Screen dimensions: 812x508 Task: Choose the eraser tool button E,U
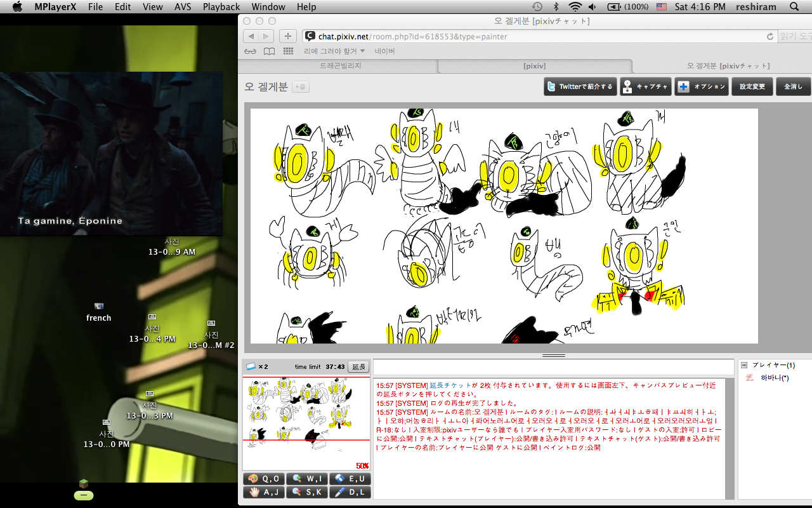[x=350, y=479]
